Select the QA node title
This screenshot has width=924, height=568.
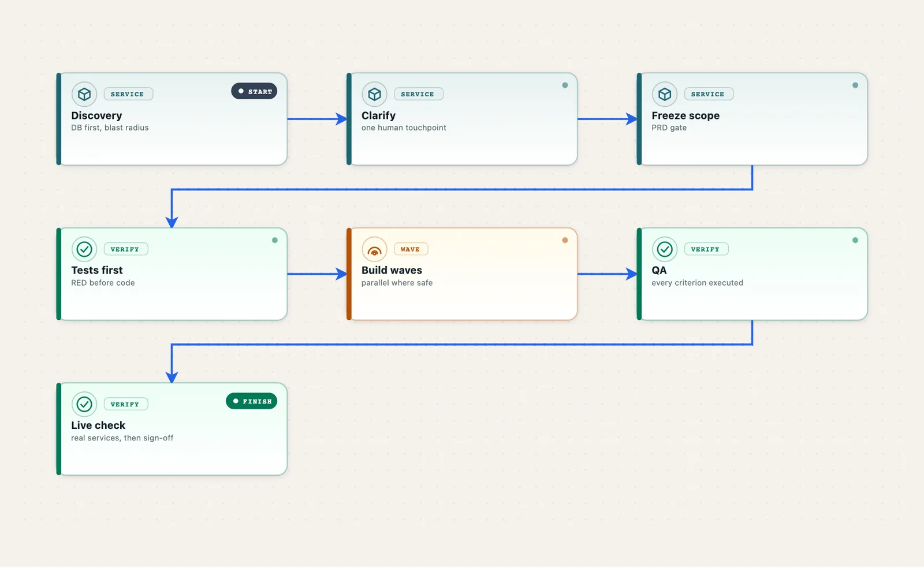[x=659, y=270]
